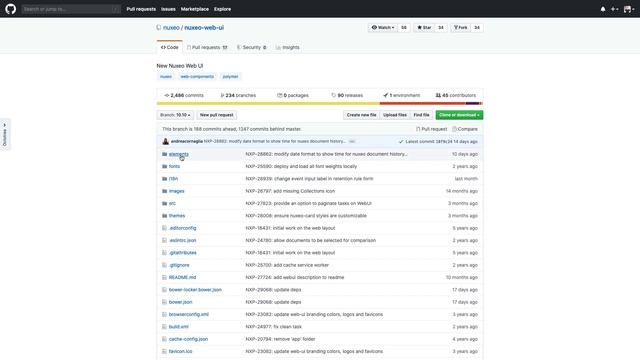
Task: Expand the commit message ellipsis
Action: pos(352,141)
